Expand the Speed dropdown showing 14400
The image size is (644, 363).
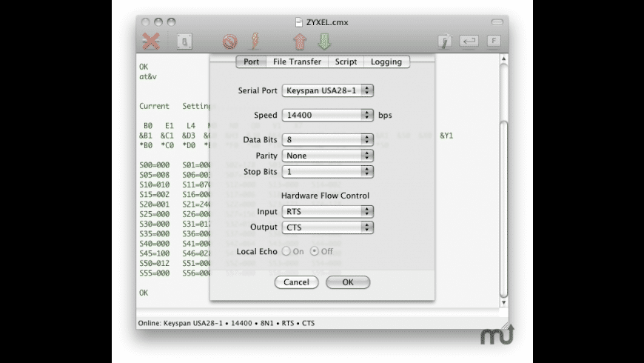[x=327, y=116]
